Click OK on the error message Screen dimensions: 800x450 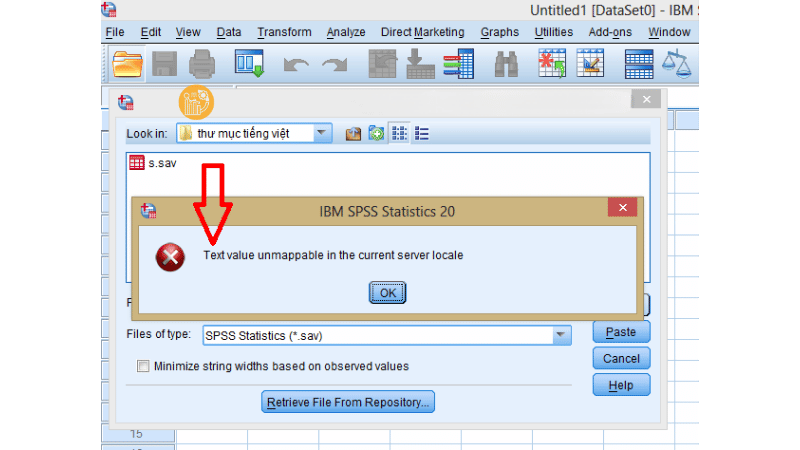point(387,293)
